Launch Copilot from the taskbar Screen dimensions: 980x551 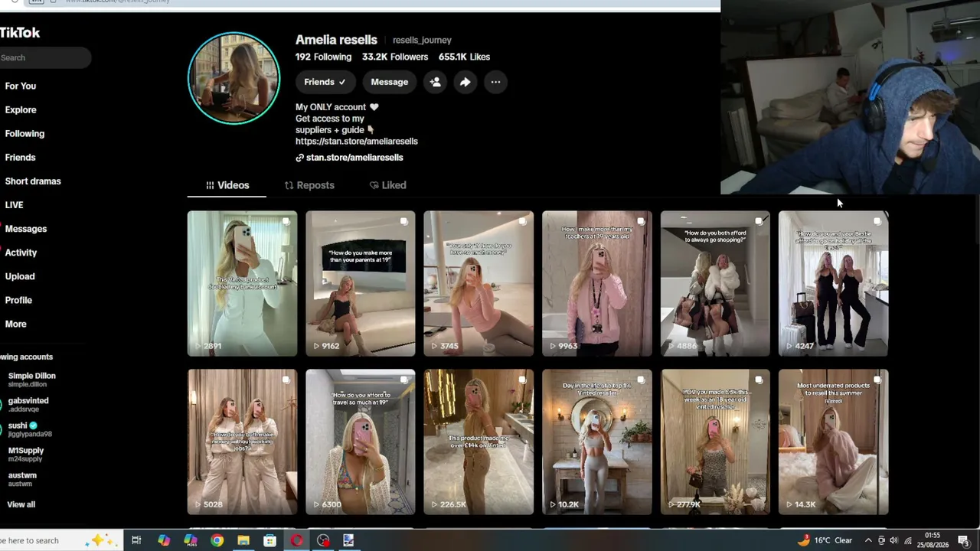[164, 540]
